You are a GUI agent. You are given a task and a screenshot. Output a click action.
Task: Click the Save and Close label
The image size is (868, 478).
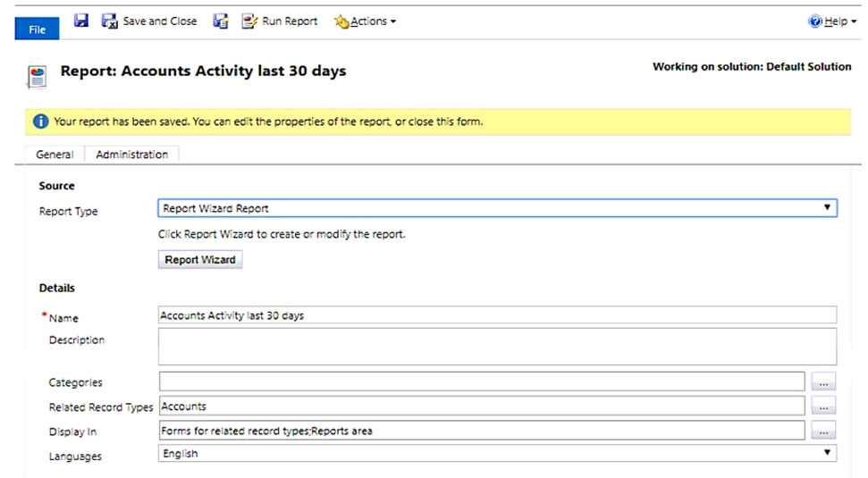click(159, 21)
